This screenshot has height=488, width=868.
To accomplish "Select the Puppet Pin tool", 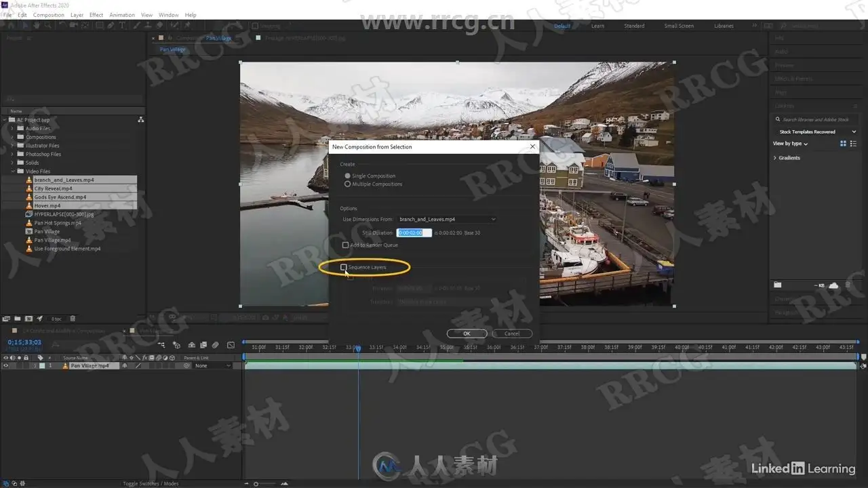I will coord(187,25).
